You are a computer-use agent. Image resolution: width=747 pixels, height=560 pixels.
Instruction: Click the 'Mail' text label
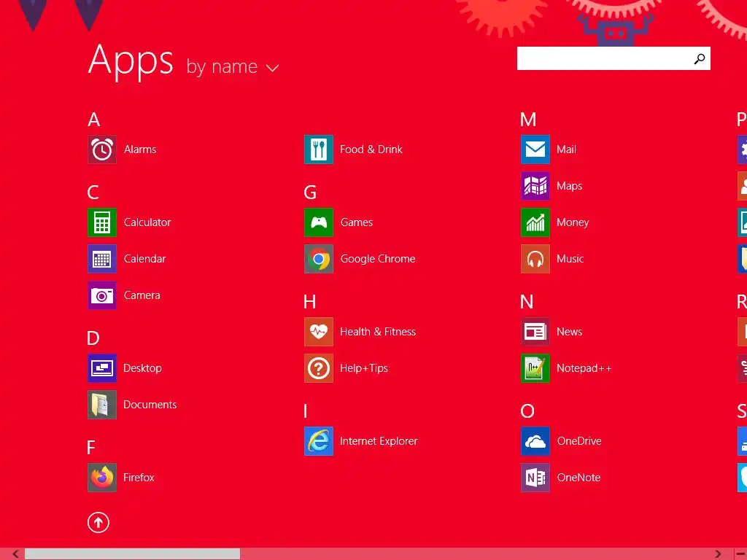click(x=566, y=149)
